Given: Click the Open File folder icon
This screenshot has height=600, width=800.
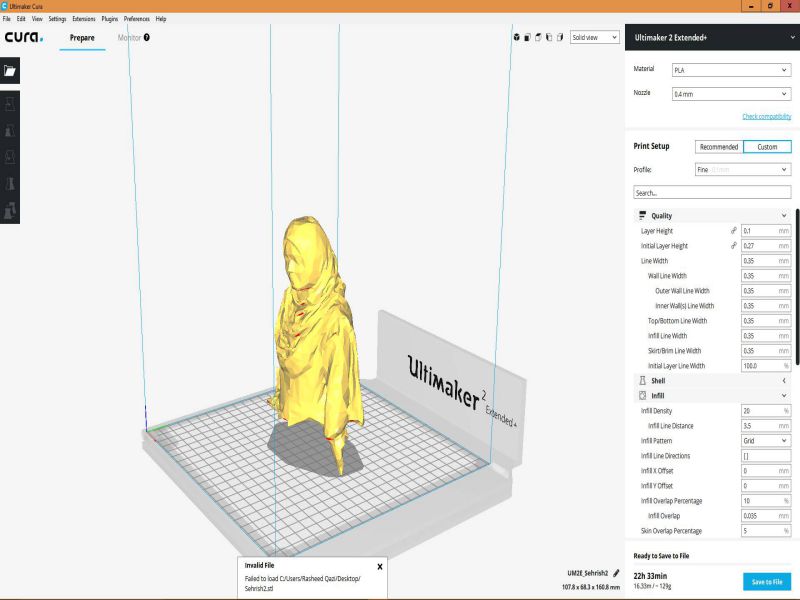Looking at the screenshot, I should (10, 70).
